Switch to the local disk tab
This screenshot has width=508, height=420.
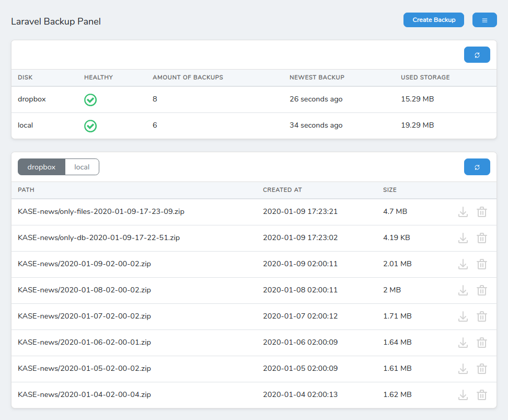82,167
